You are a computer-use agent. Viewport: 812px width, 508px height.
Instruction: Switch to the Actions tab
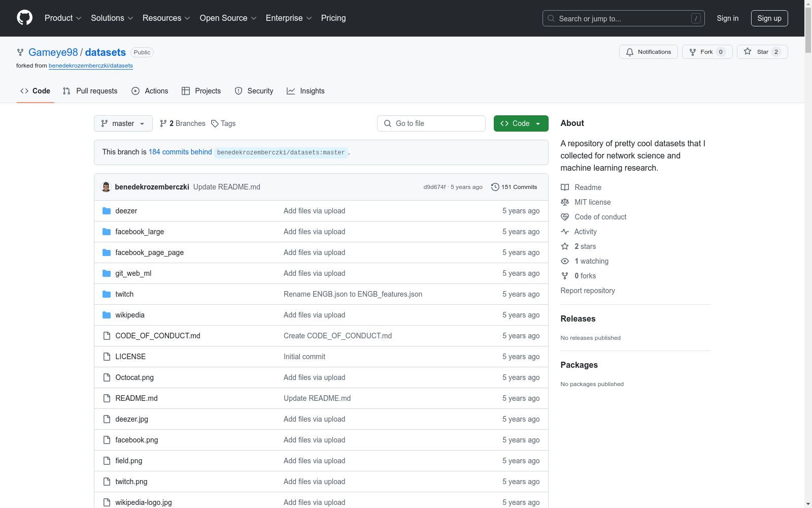point(150,91)
